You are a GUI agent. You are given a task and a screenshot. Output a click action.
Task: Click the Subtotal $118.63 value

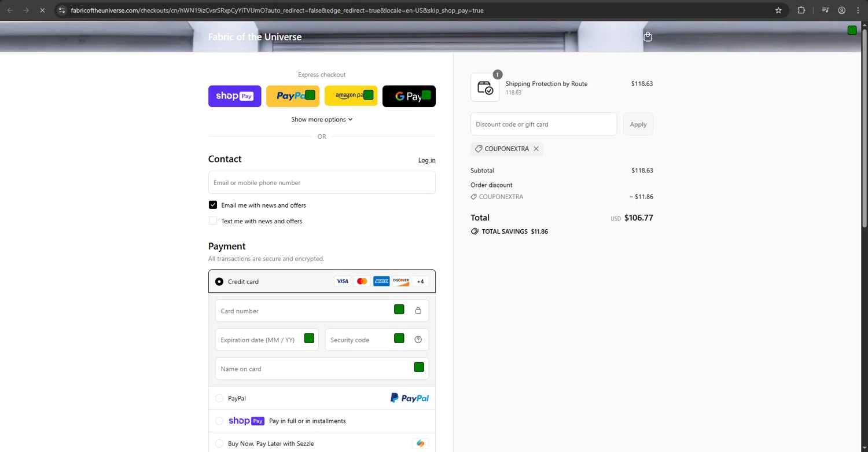642,171
